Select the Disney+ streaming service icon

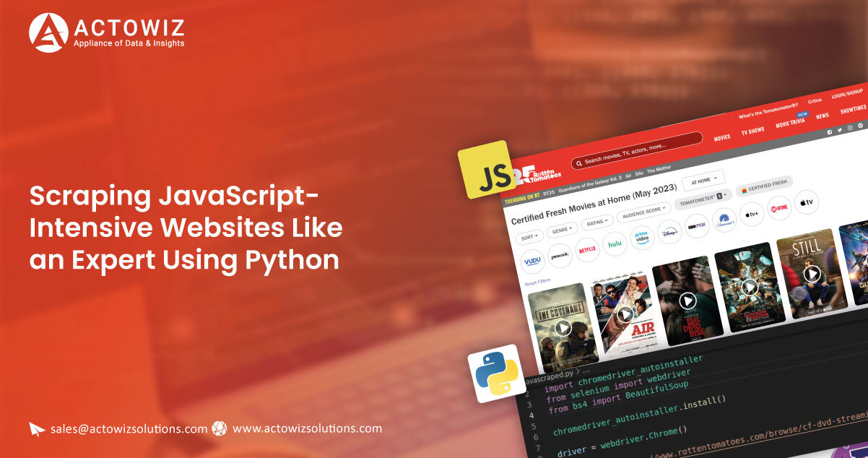(x=669, y=232)
